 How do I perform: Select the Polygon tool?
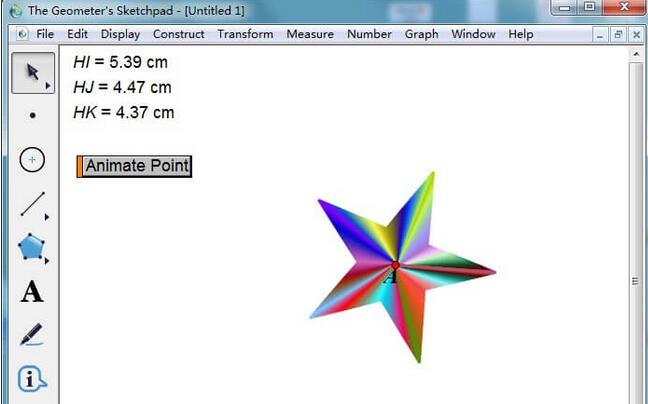(32, 247)
